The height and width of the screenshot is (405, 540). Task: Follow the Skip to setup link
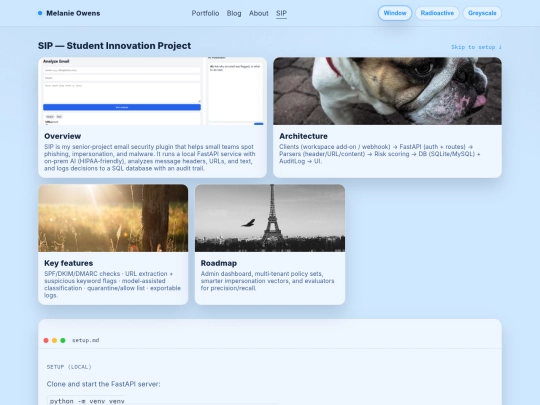tap(476, 47)
